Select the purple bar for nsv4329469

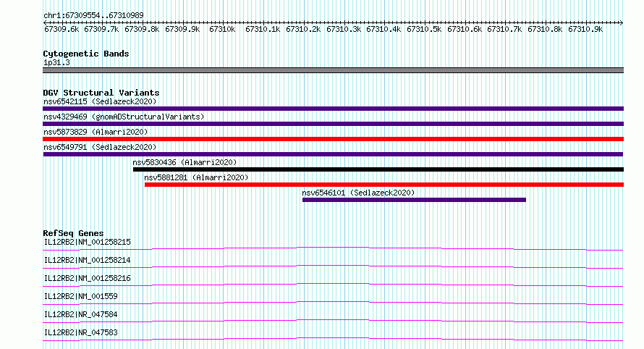(333, 124)
